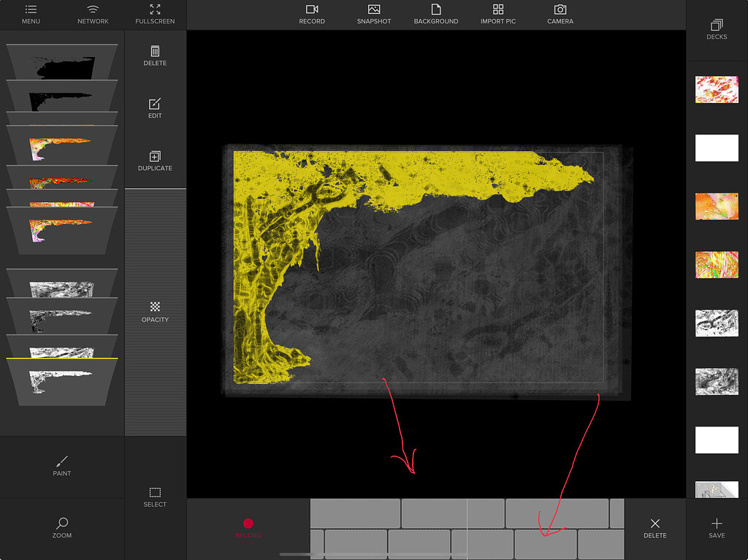The width and height of the screenshot is (748, 560).
Task: Delete the selected layer
Action: pos(155,57)
